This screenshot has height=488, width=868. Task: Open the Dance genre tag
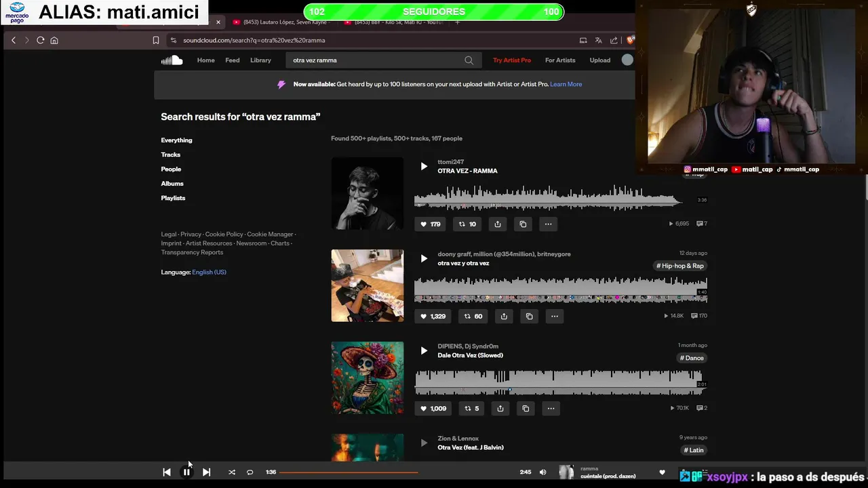pos(692,358)
